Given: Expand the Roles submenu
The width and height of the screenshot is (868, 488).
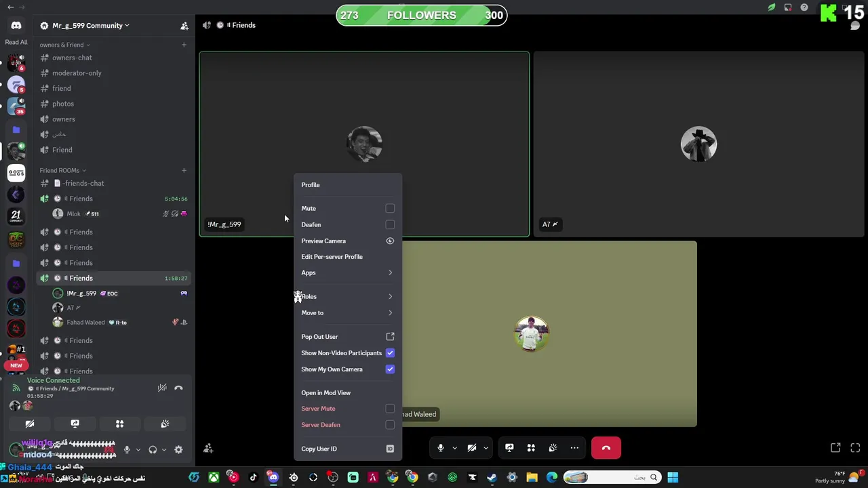Looking at the screenshot, I should click(x=348, y=296).
